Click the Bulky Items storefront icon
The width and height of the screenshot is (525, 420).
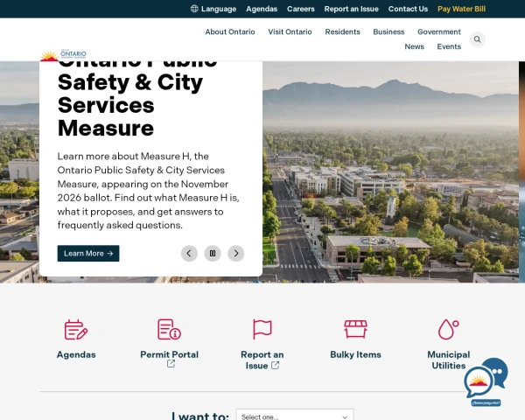[355, 329]
